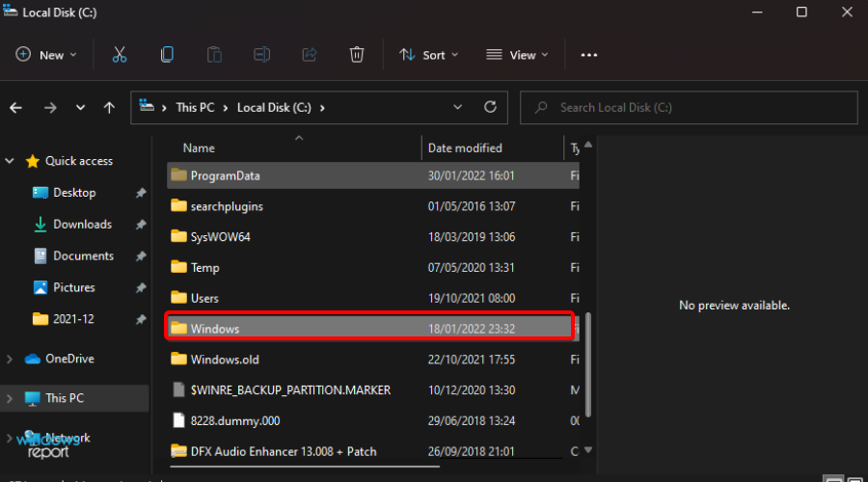Expand the This PC tree node

[x=10, y=398]
